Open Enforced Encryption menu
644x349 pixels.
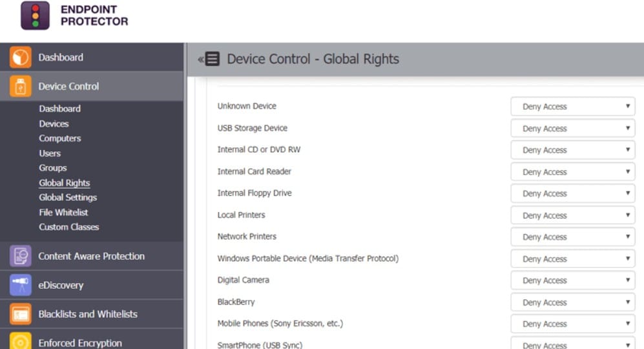pos(92,339)
